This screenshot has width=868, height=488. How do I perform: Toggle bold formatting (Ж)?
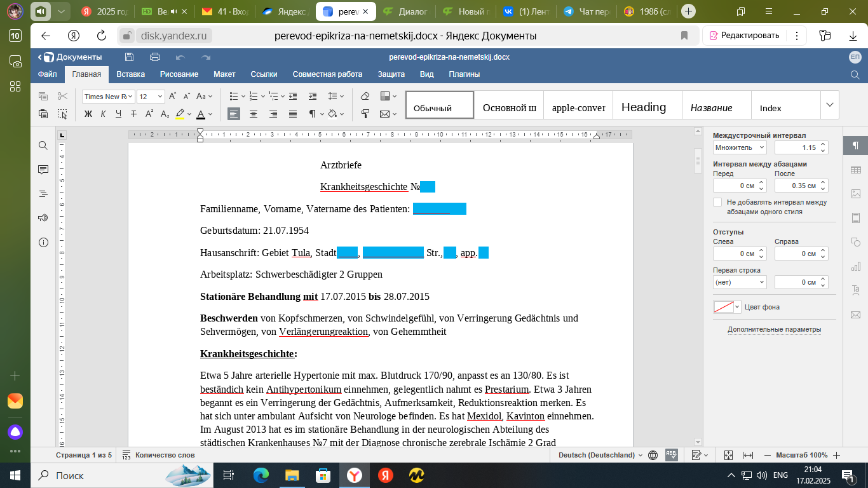88,114
